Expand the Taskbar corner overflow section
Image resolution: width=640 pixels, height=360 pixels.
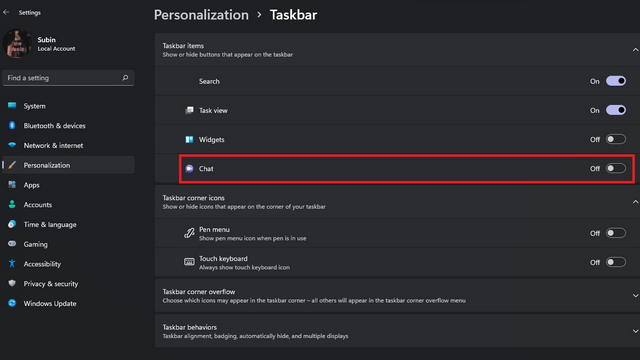(635, 296)
